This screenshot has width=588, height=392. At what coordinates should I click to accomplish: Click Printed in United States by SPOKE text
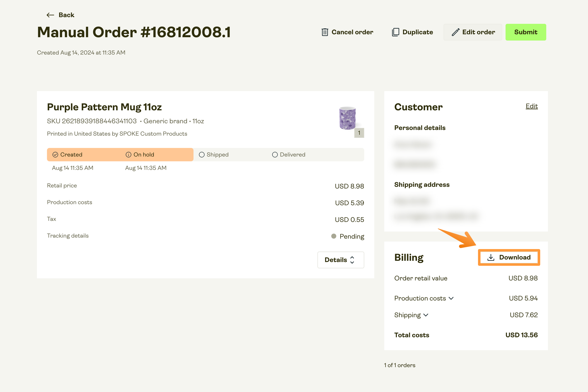click(x=117, y=134)
